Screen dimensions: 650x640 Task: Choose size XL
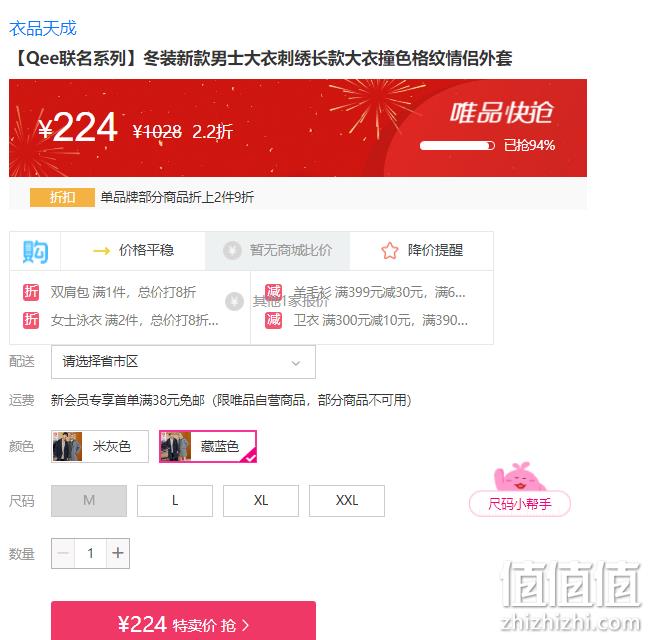click(261, 501)
